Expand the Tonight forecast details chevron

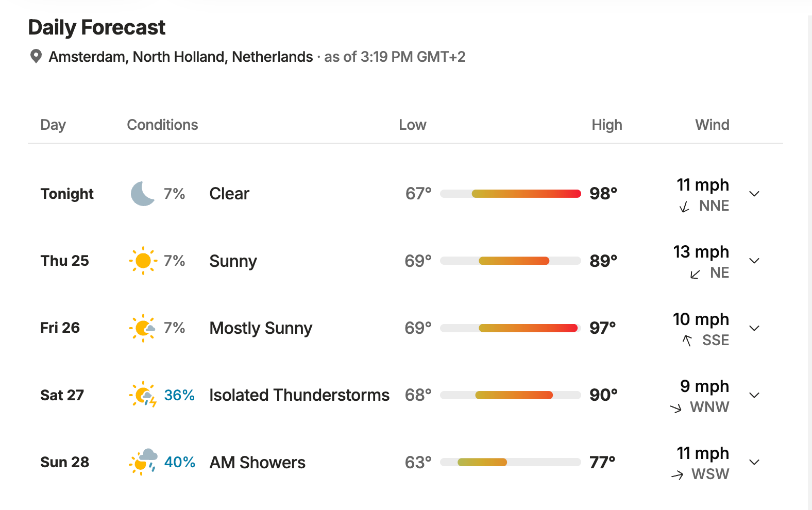point(754,194)
